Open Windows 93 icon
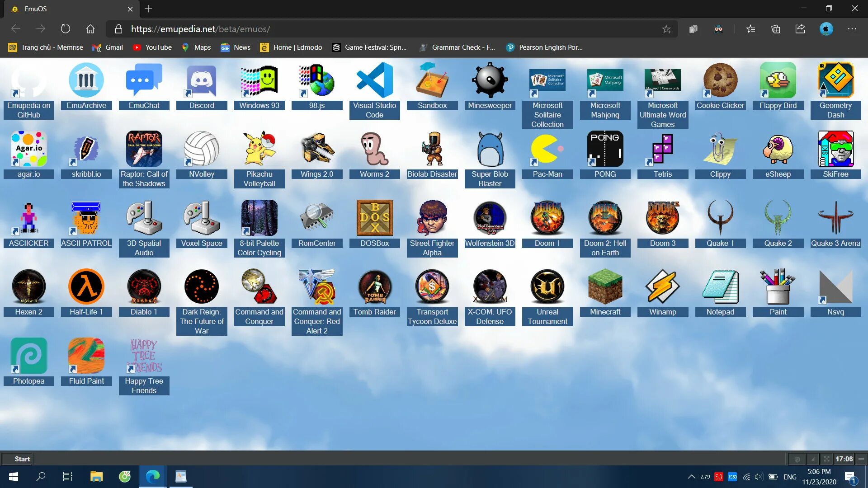The height and width of the screenshot is (488, 868). 259,86
